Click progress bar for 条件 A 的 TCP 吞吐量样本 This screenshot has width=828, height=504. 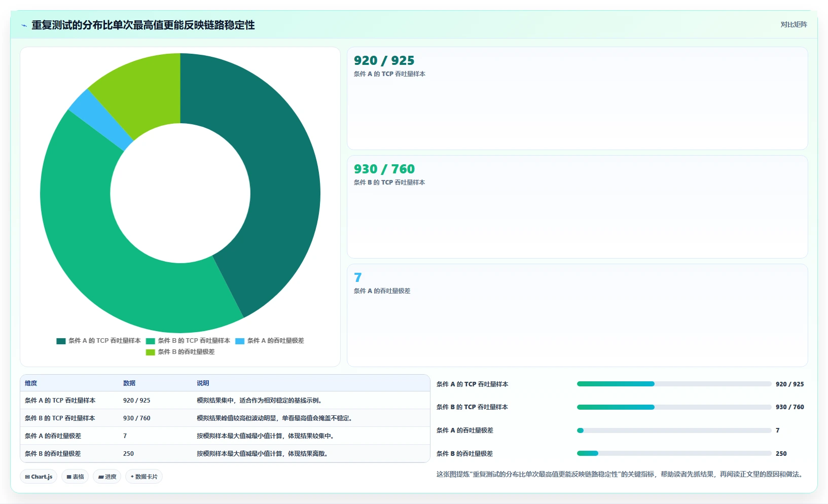tap(674, 384)
